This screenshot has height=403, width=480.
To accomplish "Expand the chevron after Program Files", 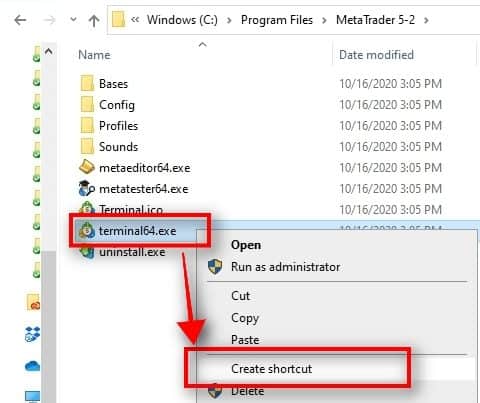I will tap(324, 20).
